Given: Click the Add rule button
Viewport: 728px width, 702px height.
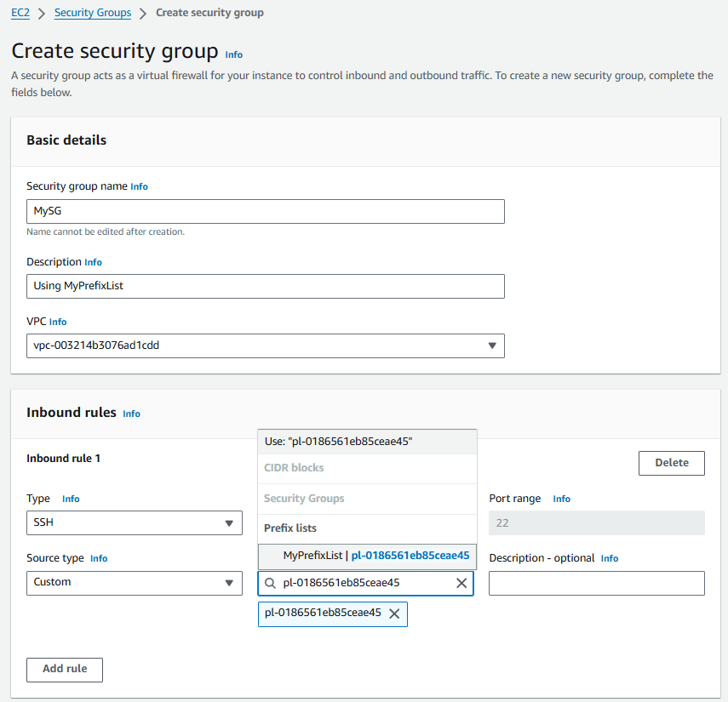Looking at the screenshot, I should click(x=65, y=669).
